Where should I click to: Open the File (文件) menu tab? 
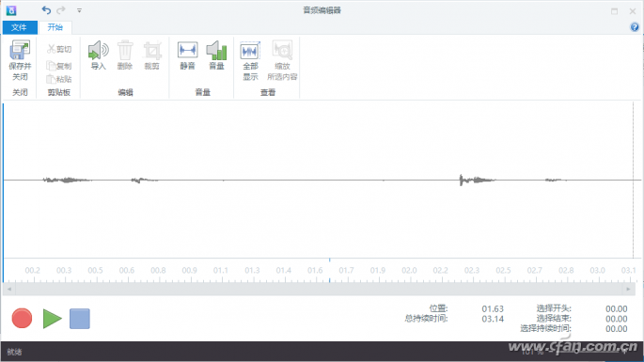pyautogui.click(x=20, y=27)
